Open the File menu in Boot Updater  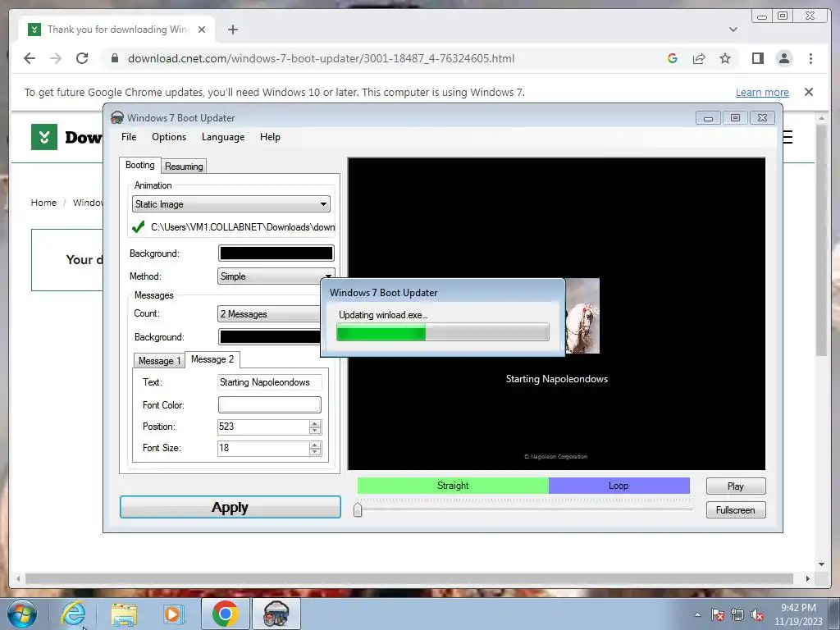129,137
